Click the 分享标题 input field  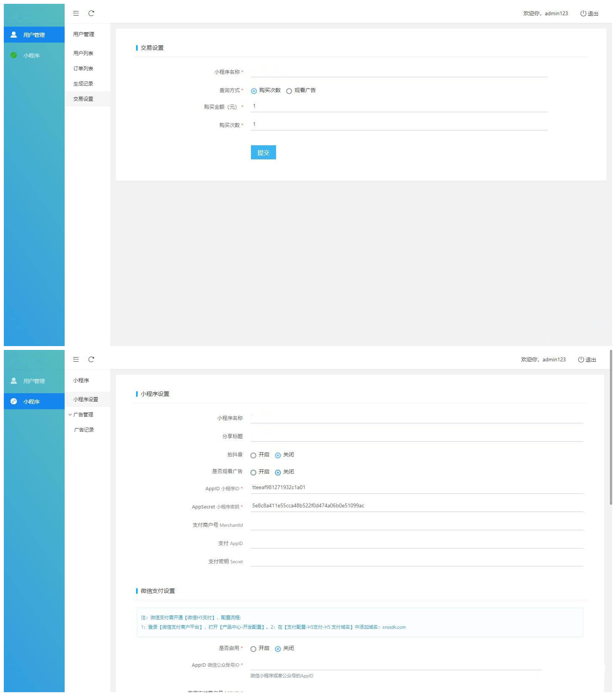point(417,436)
